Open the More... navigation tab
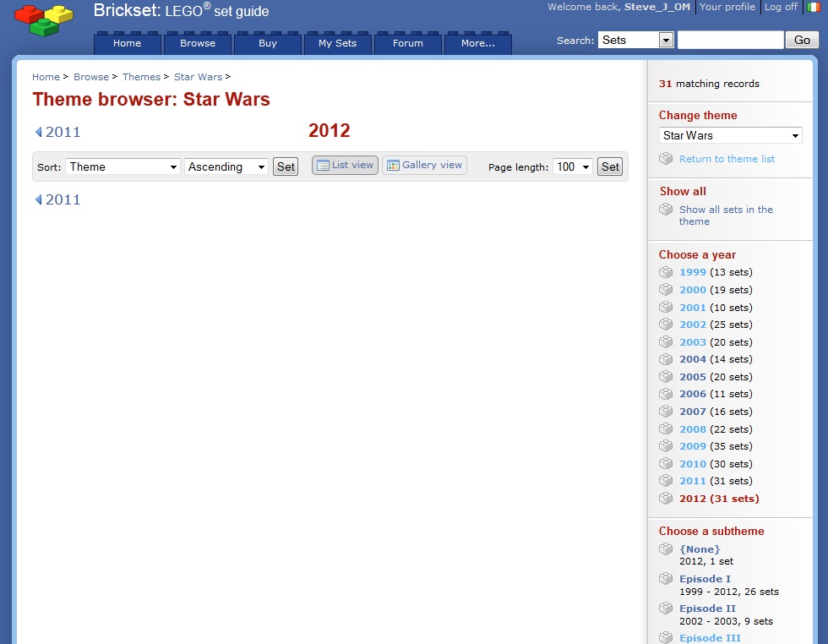 tap(478, 43)
